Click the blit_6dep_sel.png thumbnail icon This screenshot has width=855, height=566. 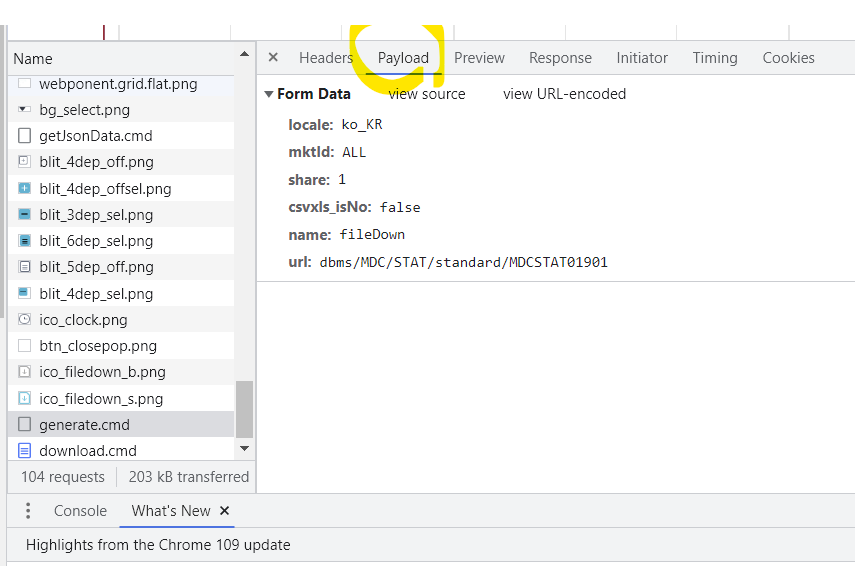pyautogui.click(x=25, y=240)
